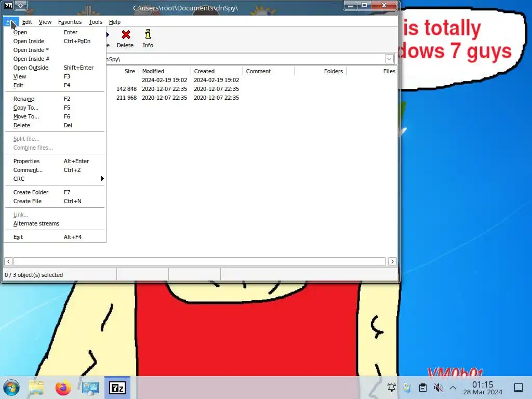The image size is (532, 399).
Task: Click the Comment column header
Action: click(269, 71)
